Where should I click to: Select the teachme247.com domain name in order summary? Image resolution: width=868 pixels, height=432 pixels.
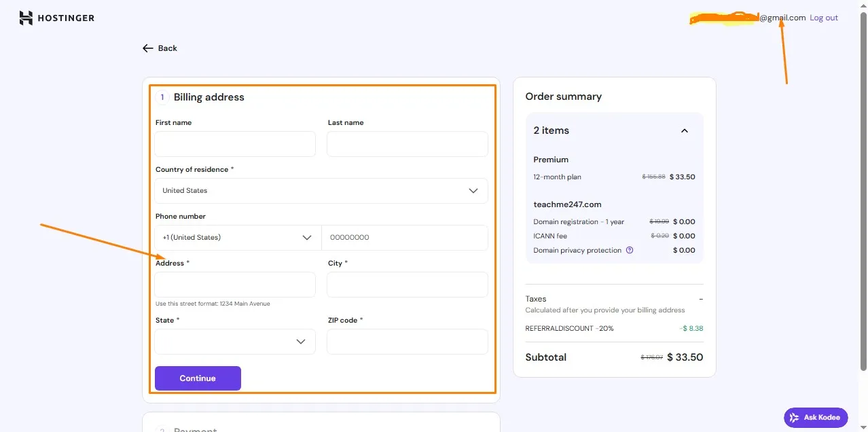[x=567, y=204]
